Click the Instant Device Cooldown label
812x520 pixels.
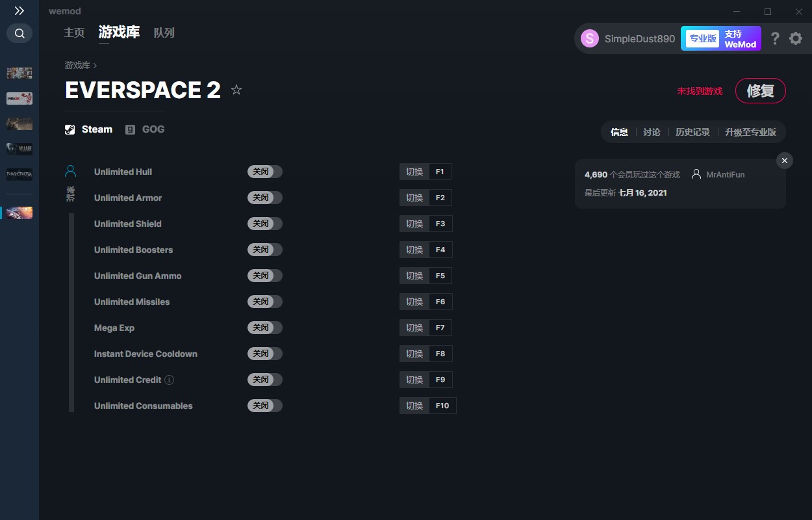[x=146, y=354]
